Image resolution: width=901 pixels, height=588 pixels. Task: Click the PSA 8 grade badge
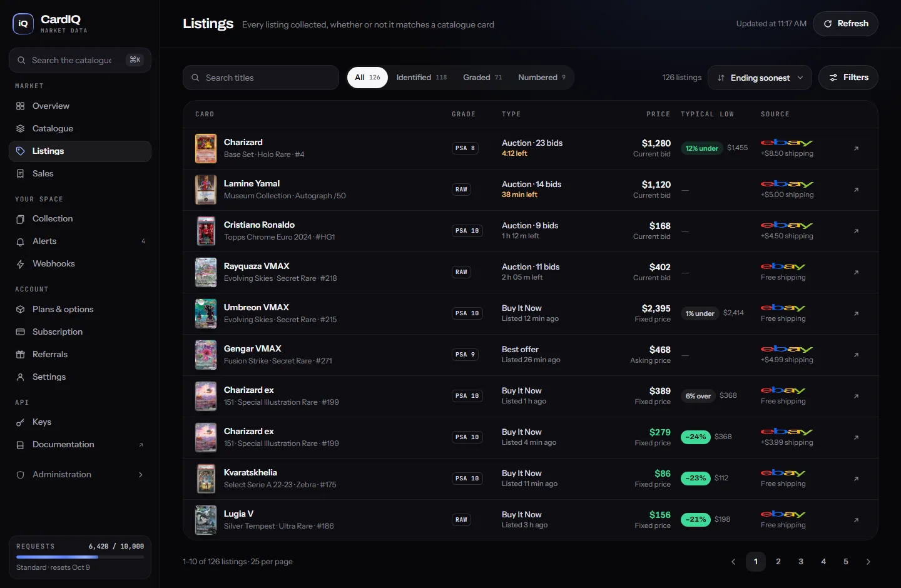pos(465,148)
